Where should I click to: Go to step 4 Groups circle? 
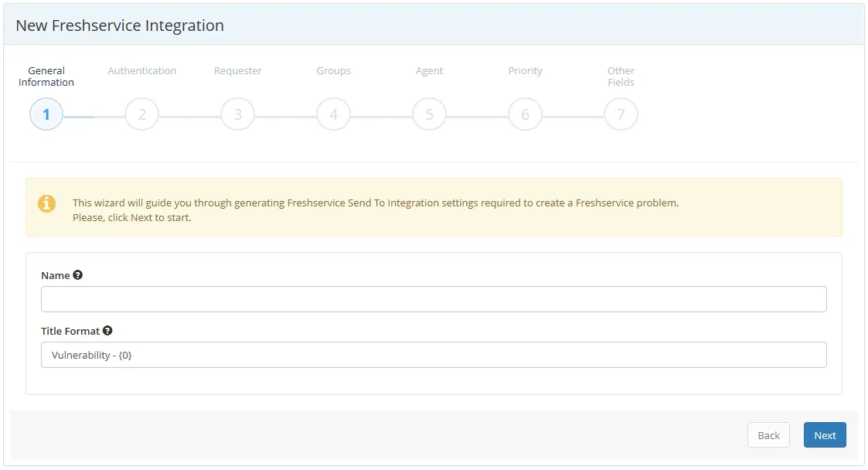click(x=333, y=114)
